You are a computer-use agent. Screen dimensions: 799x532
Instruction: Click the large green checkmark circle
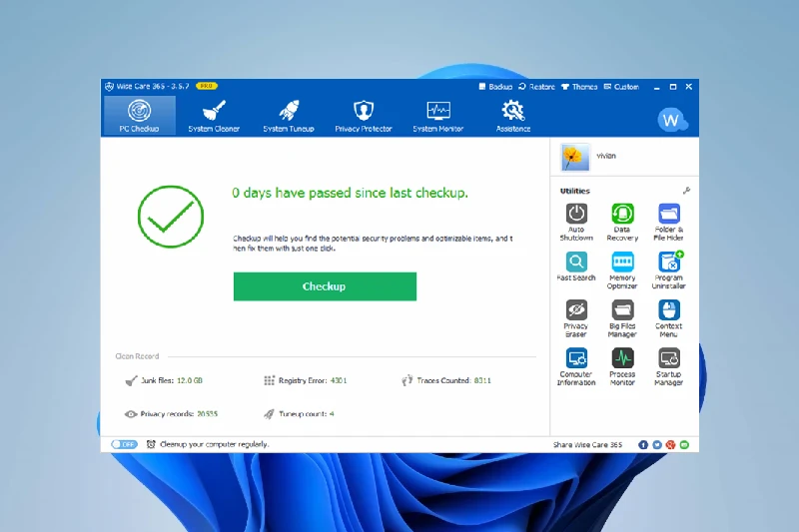[171, 217]
